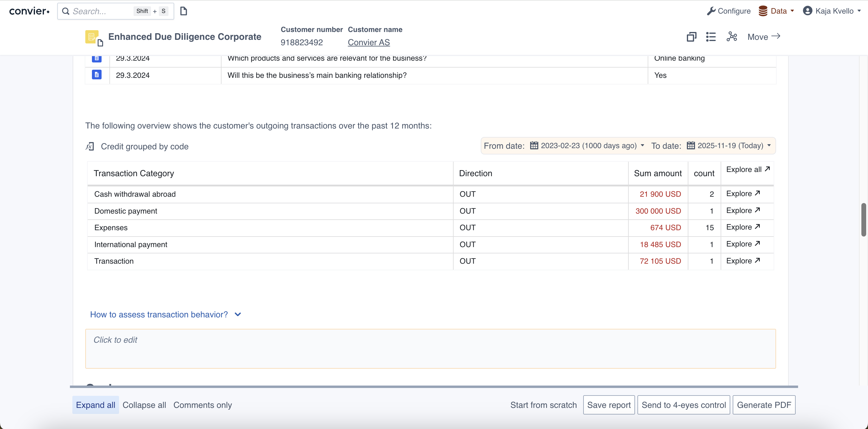
Task: Click the copy windows icon near Move
Action: [x=691, y=37]
